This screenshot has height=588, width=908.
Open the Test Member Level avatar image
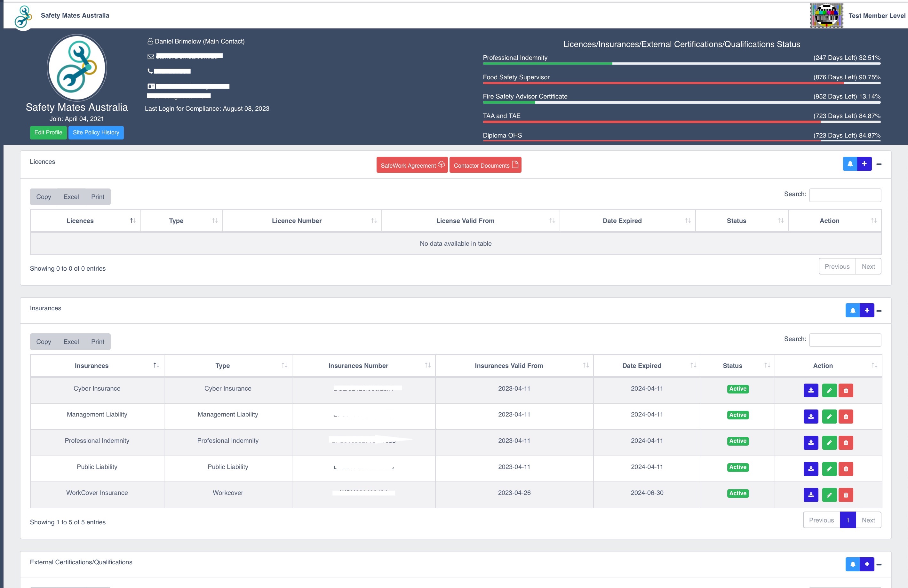click(x=826, y=15)
